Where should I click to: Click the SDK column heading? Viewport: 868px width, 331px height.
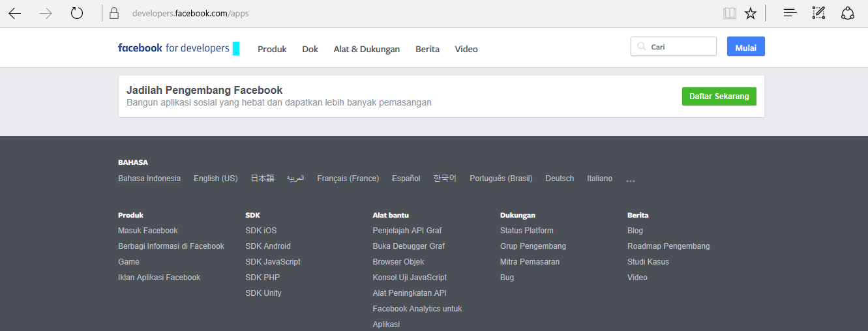point(252,215)
